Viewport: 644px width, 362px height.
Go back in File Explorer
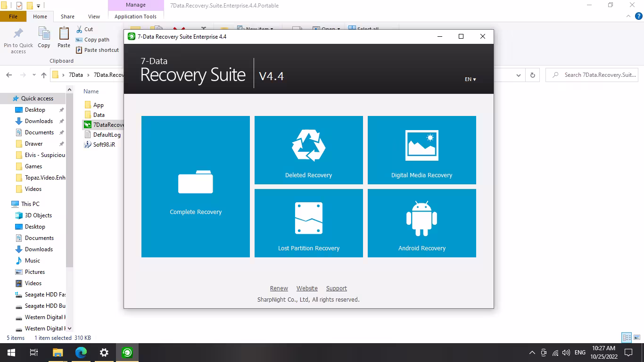click(9, 75)
